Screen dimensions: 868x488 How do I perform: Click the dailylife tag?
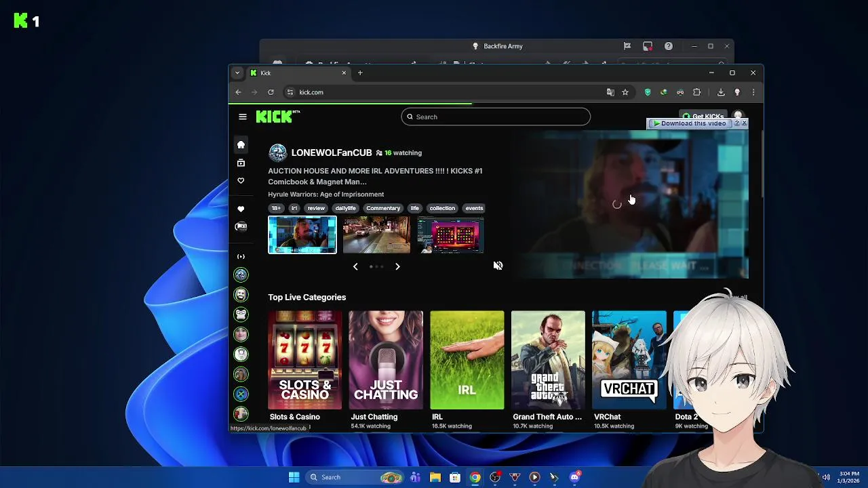(x=345, y=208)
